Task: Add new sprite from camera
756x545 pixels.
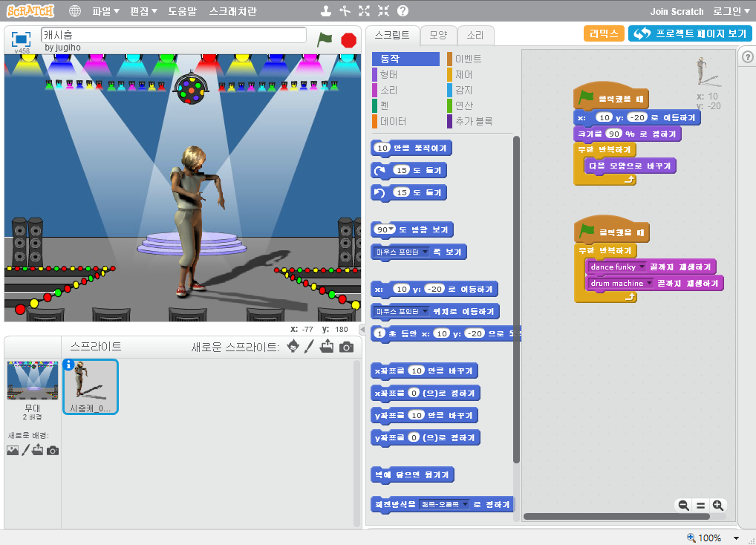Action: click(x=346, y=347)
